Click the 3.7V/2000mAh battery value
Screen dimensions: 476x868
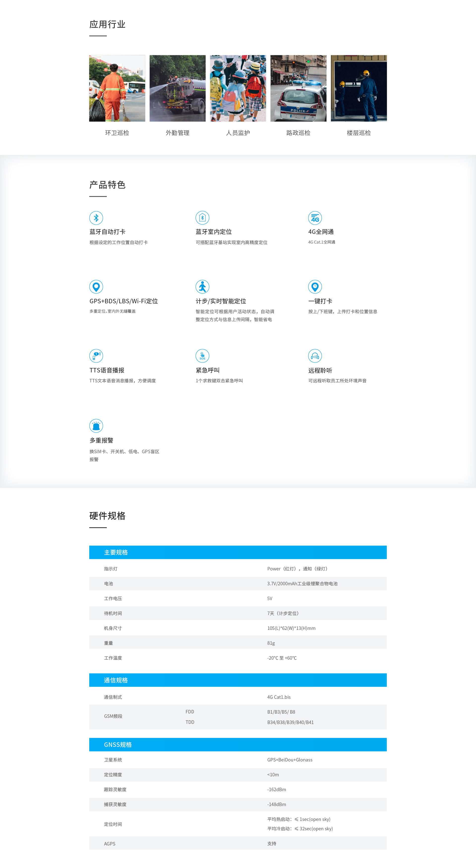coord(302,584)
